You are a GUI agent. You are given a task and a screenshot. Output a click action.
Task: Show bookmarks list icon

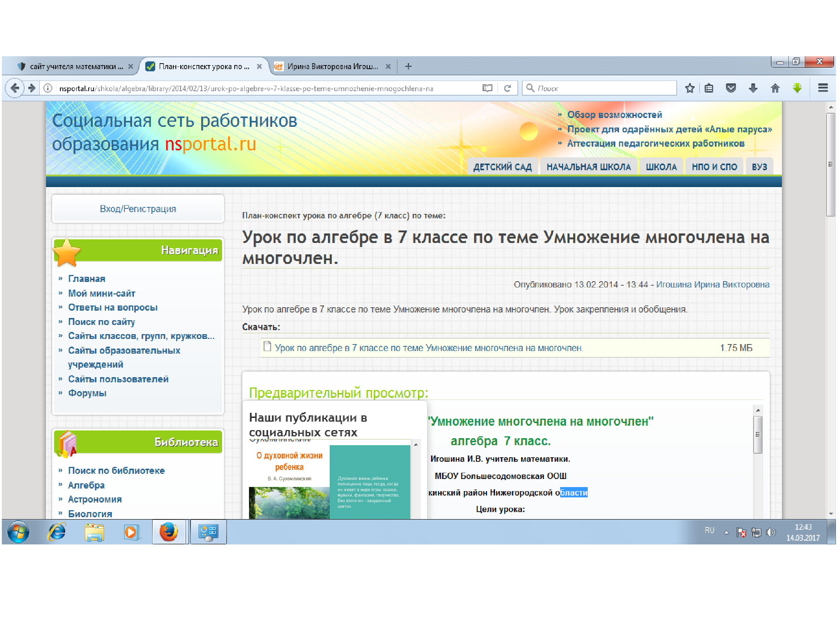pyautogui.click(x=708, y=88)
